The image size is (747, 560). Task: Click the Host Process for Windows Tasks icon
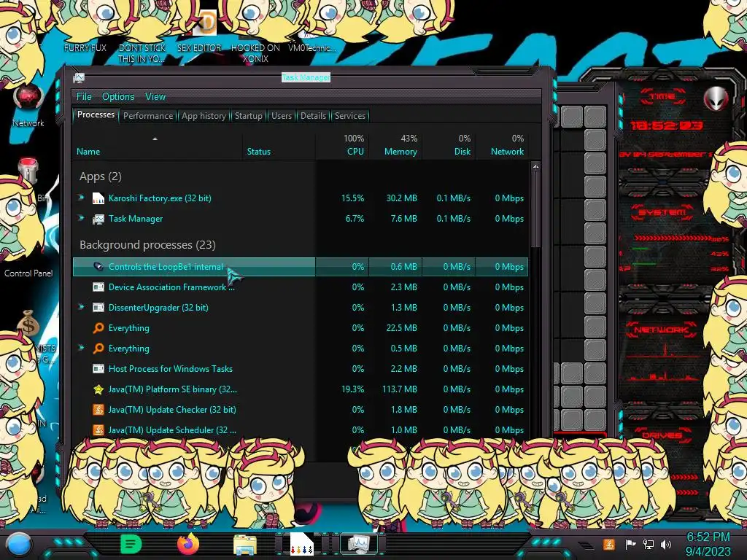(98, 368)
